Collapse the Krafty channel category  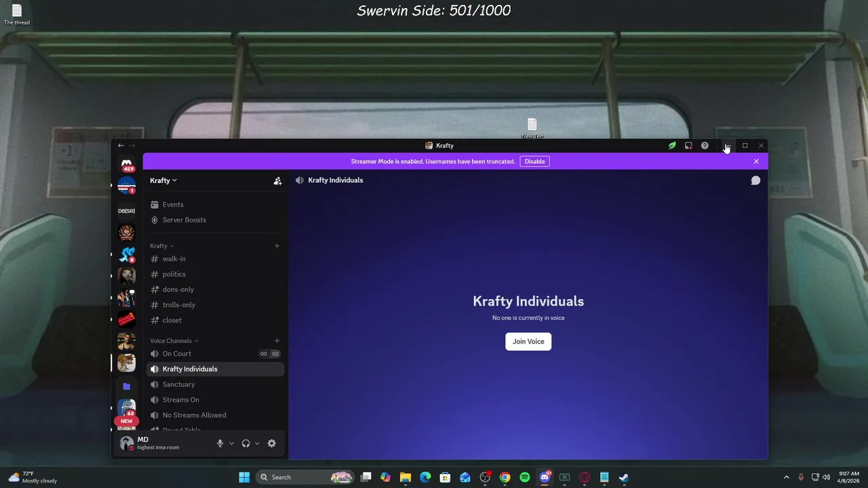162,246
